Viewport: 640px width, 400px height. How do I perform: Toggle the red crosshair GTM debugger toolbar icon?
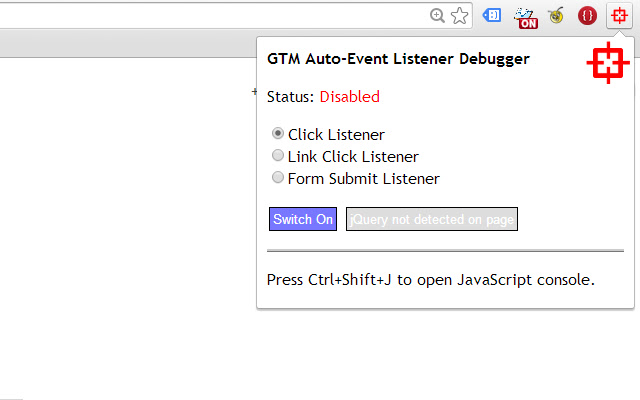point(620,15)
